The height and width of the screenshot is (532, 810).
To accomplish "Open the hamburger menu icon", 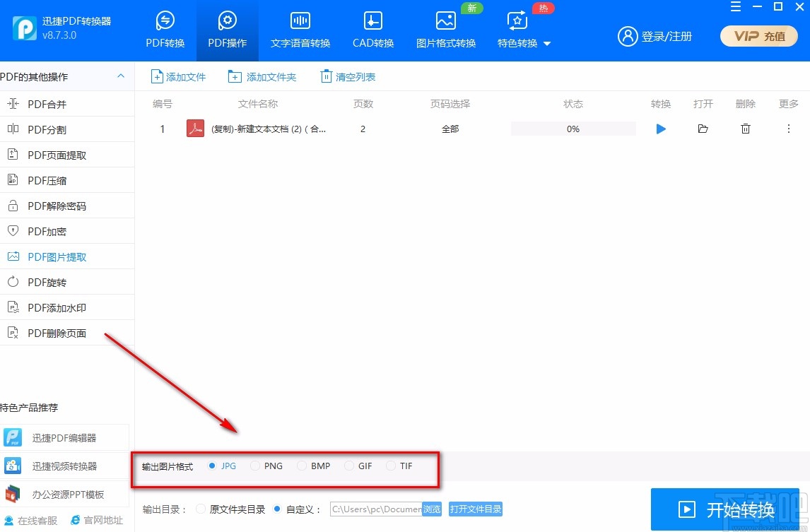I will pyautogui.click(x=736, y=7).
